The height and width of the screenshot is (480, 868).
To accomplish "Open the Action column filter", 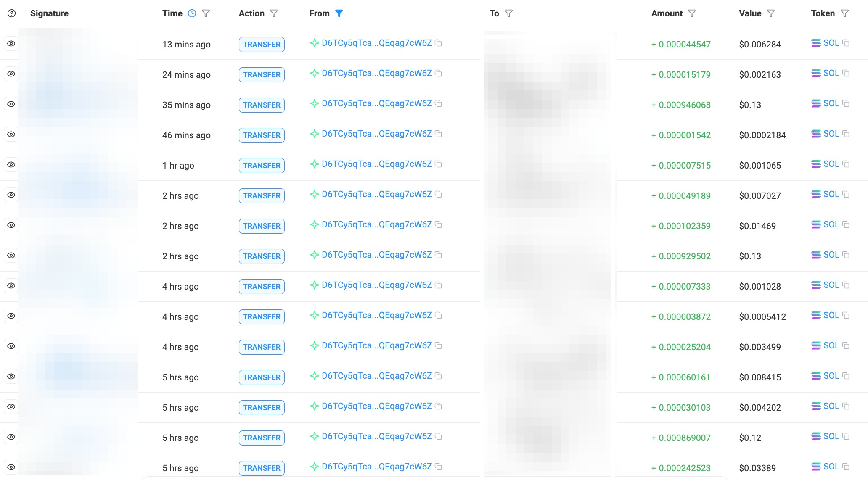I will (x=274, y=13).
